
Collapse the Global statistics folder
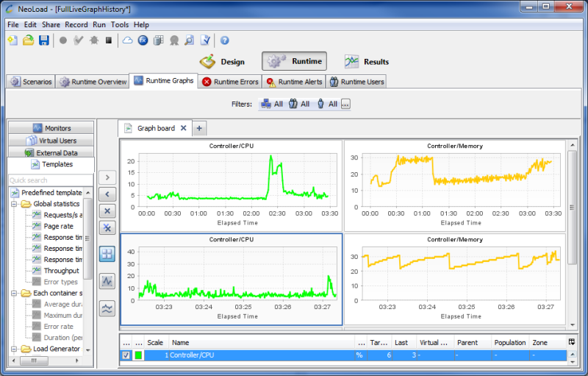click(x=15, y=204)
